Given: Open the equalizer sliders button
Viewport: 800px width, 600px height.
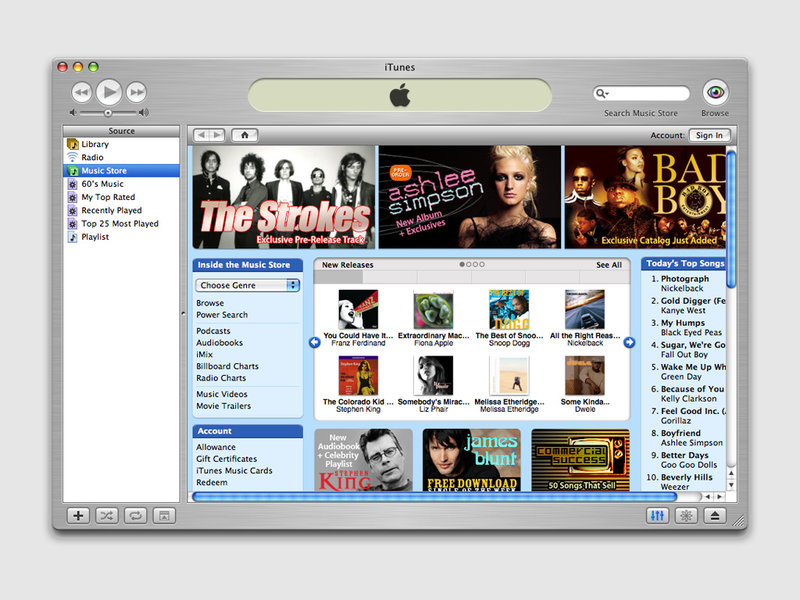Looking at the screenshot, I should click(658, 516).
